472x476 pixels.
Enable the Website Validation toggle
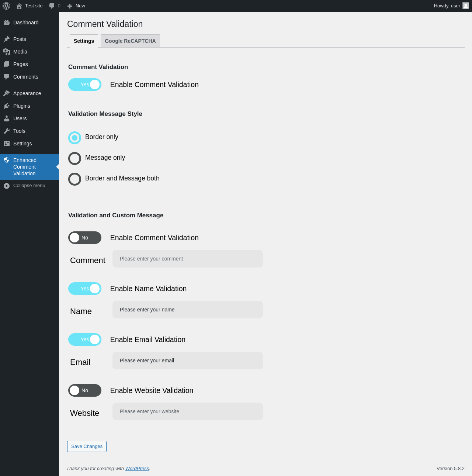tap(85, 390)
